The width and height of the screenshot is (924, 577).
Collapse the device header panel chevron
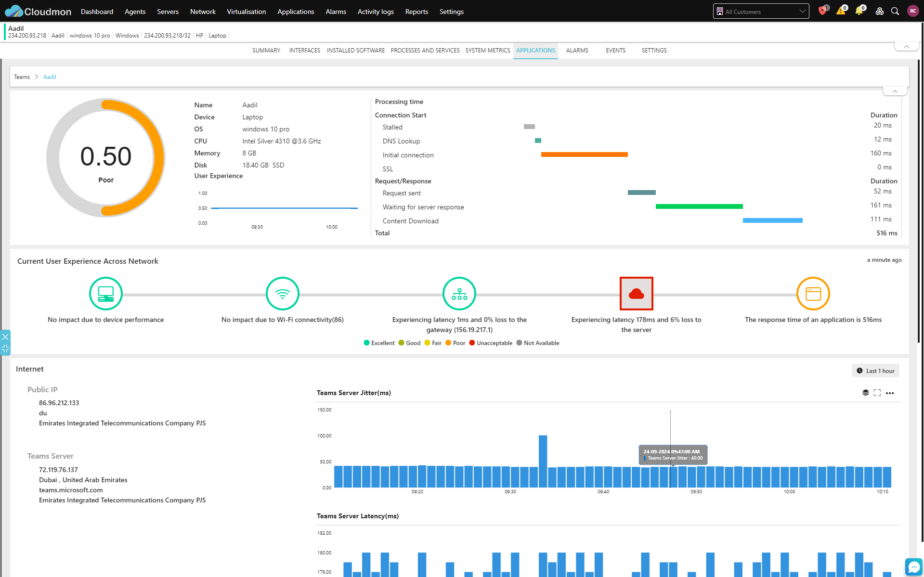[907, 47]
